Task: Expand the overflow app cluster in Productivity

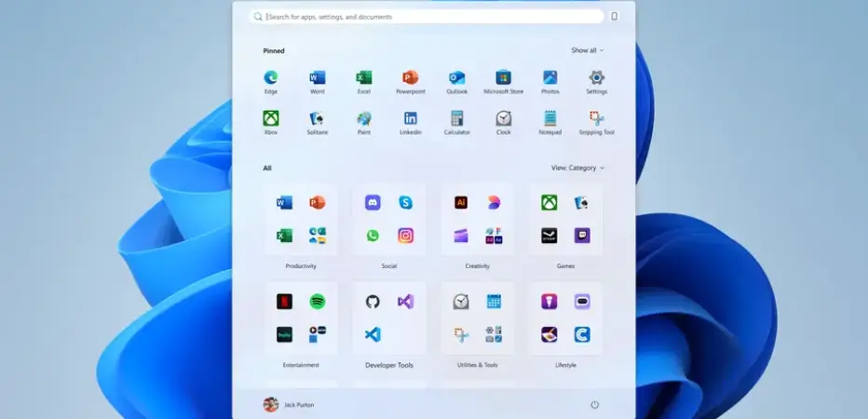Action: click(318, 236)
